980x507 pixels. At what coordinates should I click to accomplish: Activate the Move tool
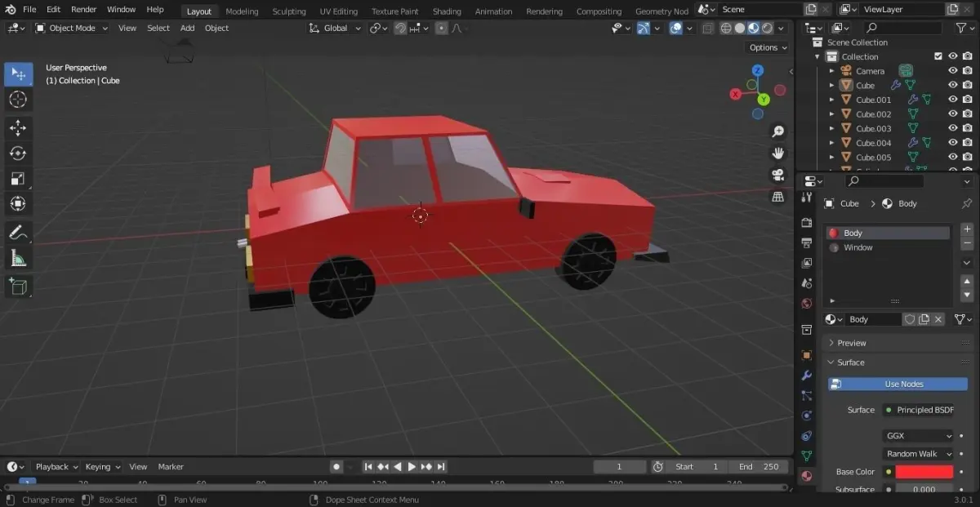pyautogui.click(x=18, y=128)
